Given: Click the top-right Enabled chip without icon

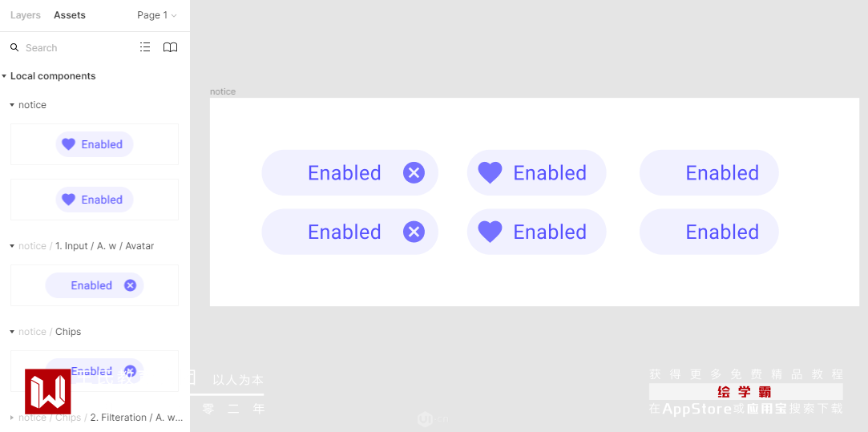Looking at the screenshot, I should 709,172.
